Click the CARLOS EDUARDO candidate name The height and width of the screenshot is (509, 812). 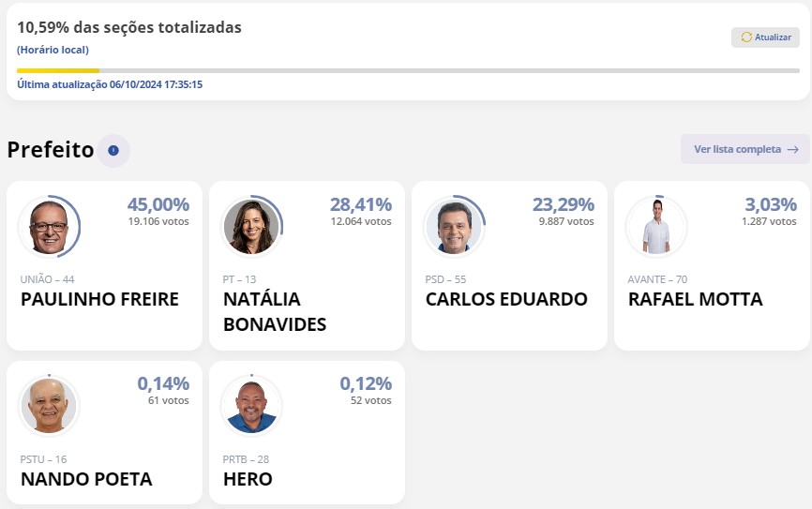pos(506,300)
